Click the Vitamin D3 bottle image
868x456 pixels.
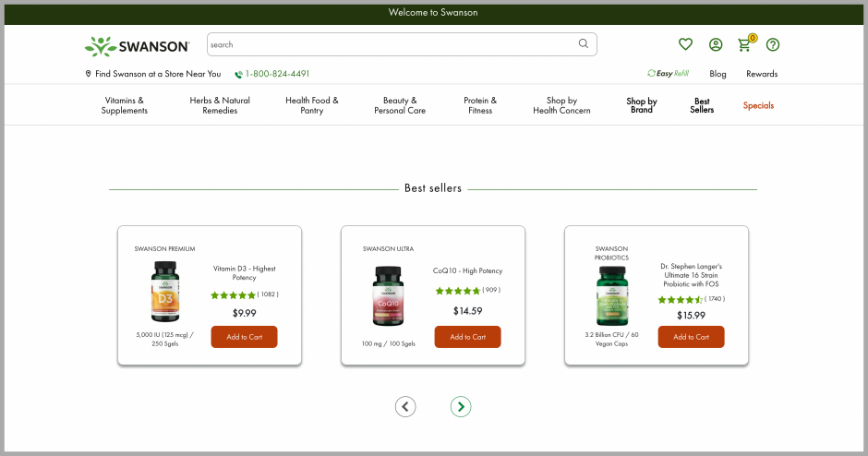165,292
